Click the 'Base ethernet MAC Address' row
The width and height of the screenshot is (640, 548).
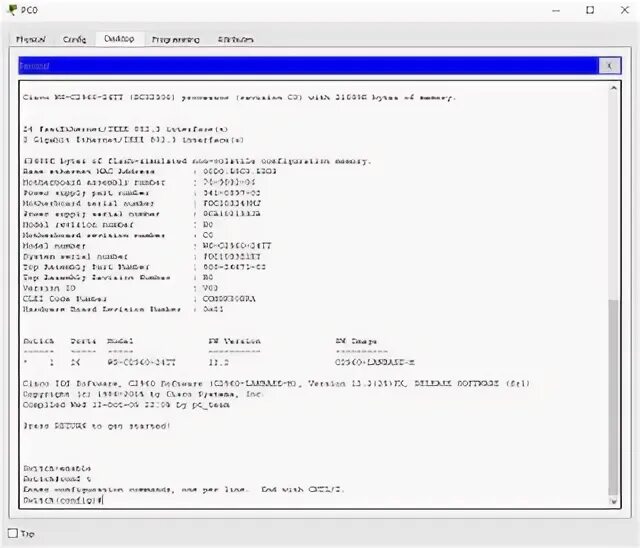click(149, 171)
